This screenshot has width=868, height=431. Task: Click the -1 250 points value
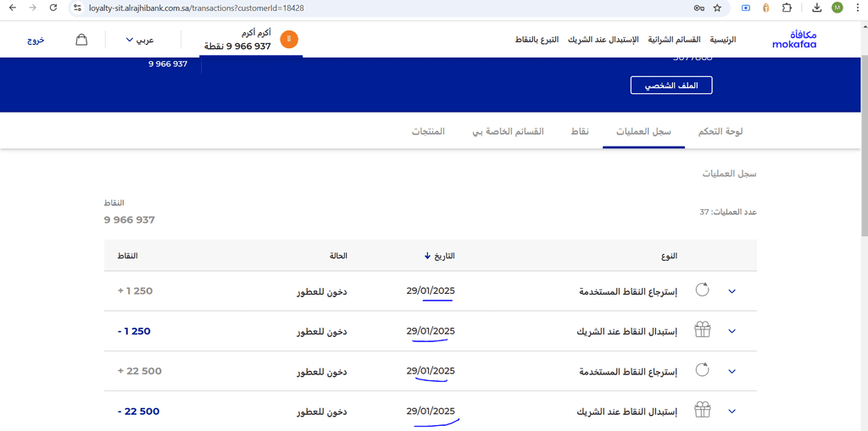pos(135,331)
